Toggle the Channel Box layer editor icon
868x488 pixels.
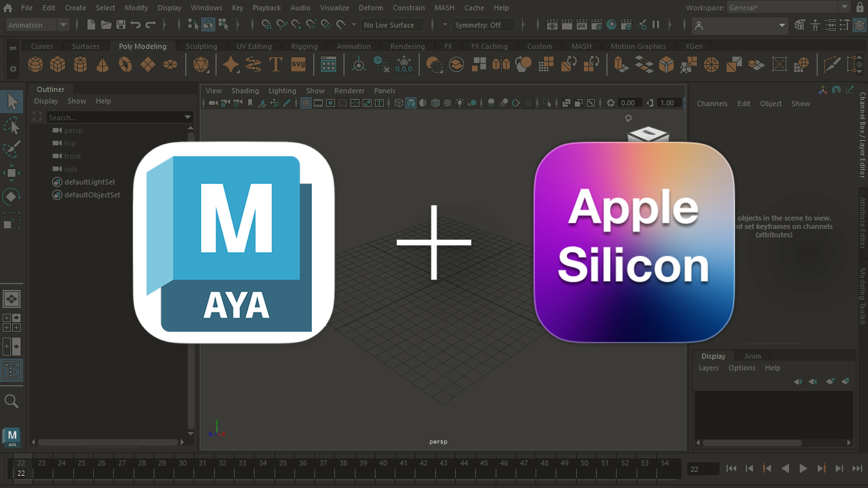pos(860,25)
